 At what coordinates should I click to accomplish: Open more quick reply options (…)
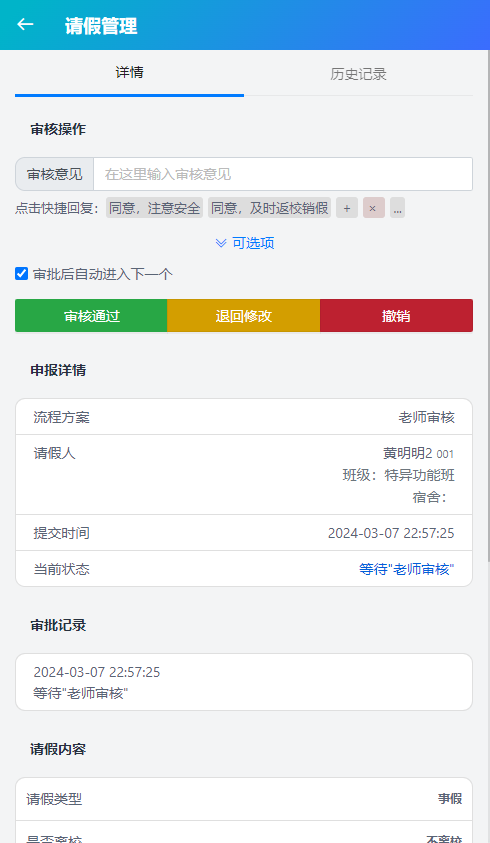click(x=397, y=208)
